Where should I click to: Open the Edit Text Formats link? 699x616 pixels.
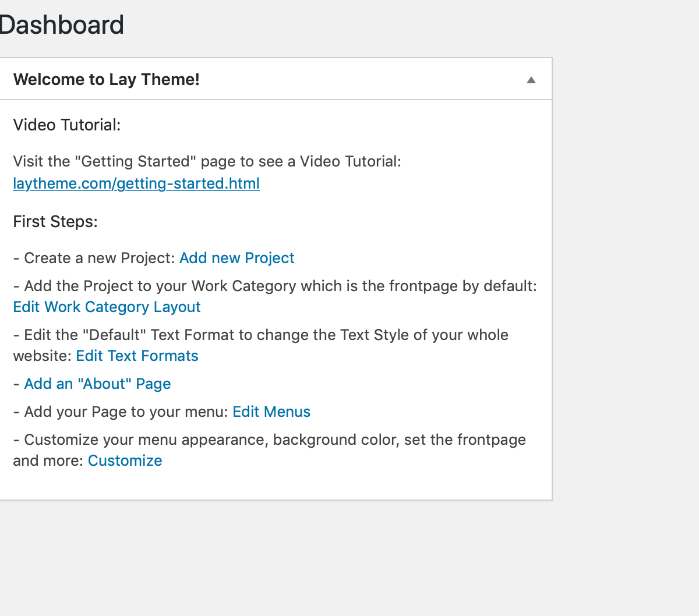pyautogui.click(x=137, y=356)
